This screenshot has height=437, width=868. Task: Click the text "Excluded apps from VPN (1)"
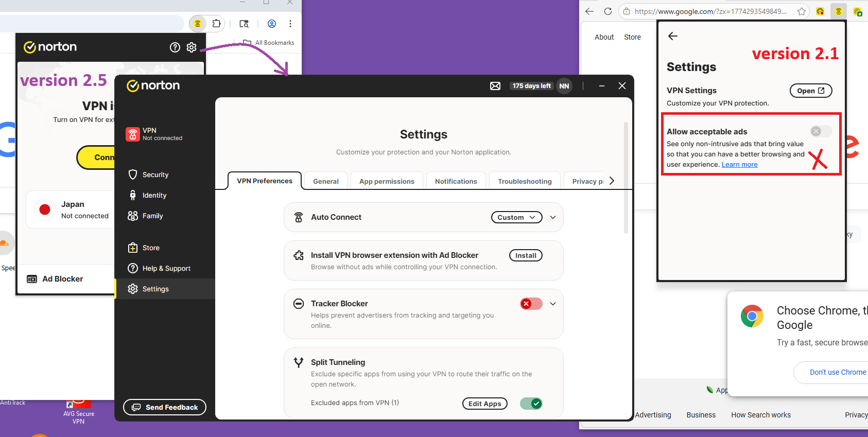pyautogui.click(x=355, y=403)
